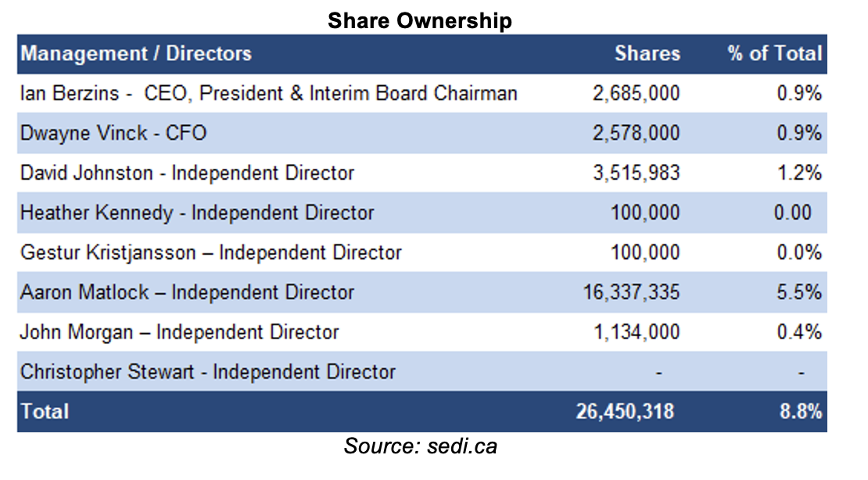
Task: Click David Johnston's 1.2% percentage cell
Action: [799, 173]
